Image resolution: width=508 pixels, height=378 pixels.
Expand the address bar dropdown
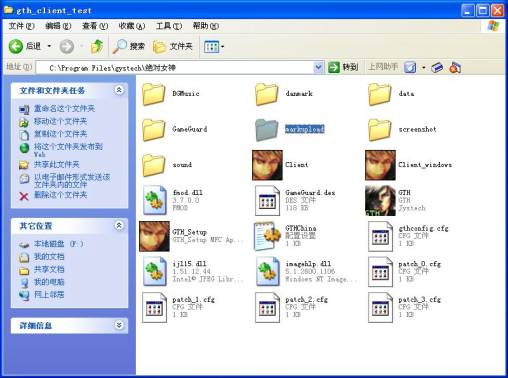coord(318,68)
